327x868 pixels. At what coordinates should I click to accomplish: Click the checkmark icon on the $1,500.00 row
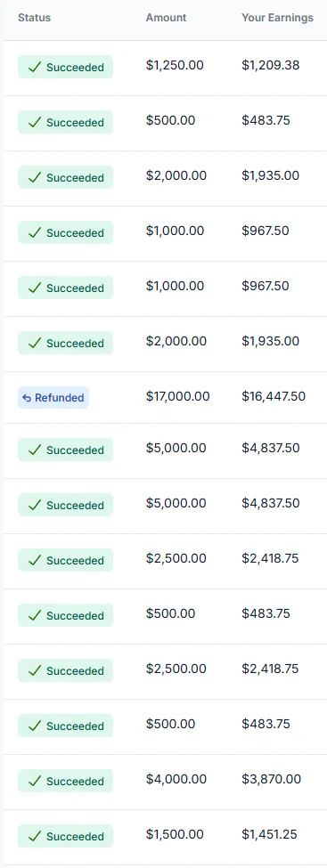tap(35, 836)
